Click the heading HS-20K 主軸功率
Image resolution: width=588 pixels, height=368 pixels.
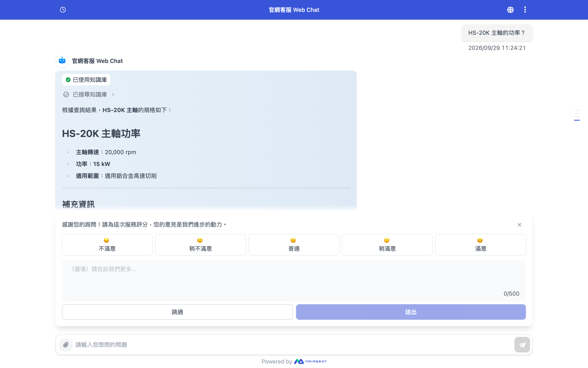click(101, 134)
